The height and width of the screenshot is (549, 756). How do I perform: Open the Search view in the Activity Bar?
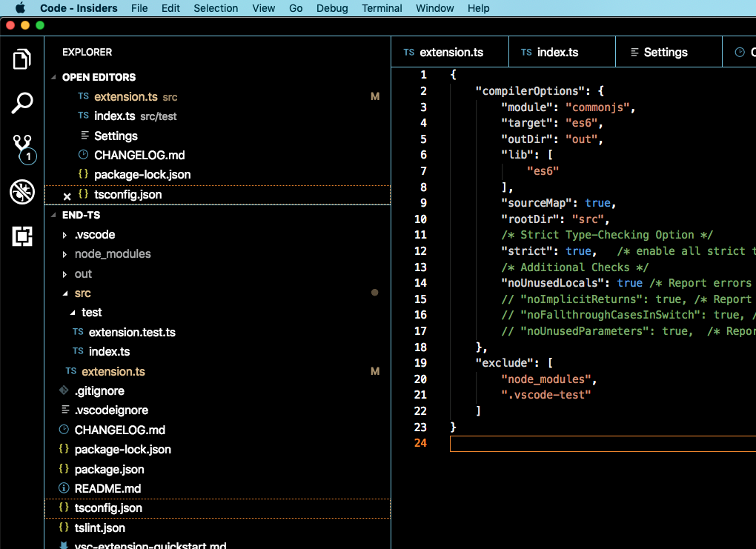point(21,103)
